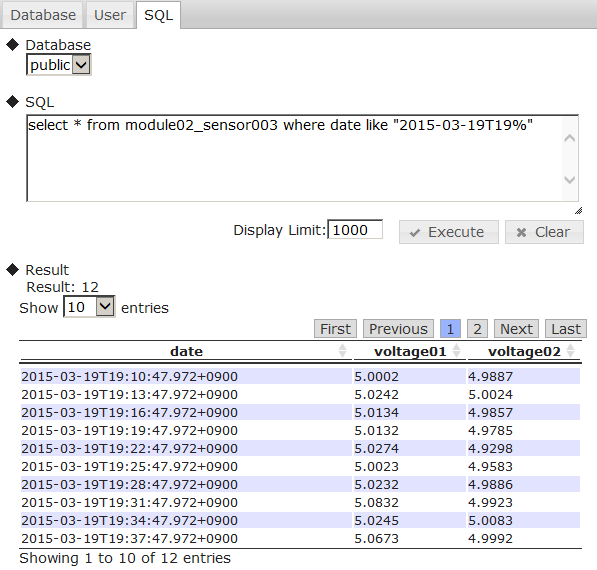Go to the Last results page
Image resolution: width=597 pixels, height=570 pixels.
point(566,329)
